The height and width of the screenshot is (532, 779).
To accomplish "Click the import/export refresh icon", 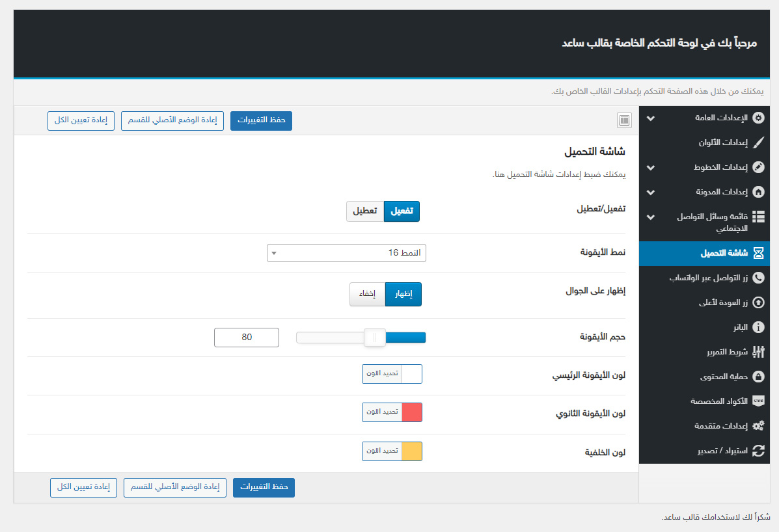I will click(x=758, y=450).
